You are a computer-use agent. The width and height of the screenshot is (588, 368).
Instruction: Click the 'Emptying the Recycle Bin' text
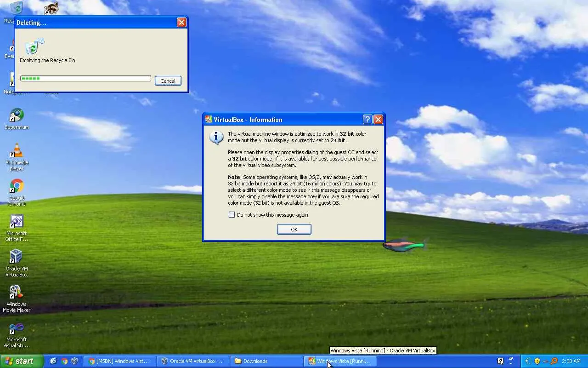47,60
